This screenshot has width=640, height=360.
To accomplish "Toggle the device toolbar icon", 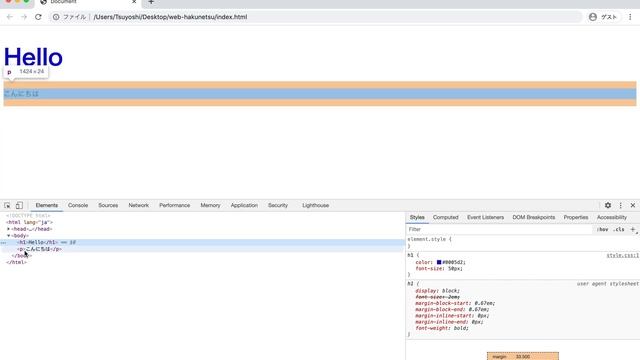I will tap(19, 205).
